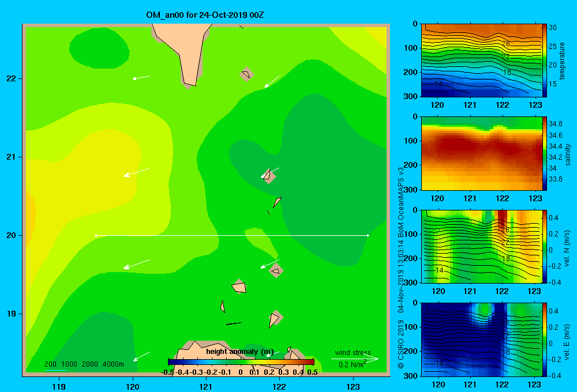Screen dimensions: 577x392
Task: Click the 'vel. N (m/s)' label
Action: point(567,248)
